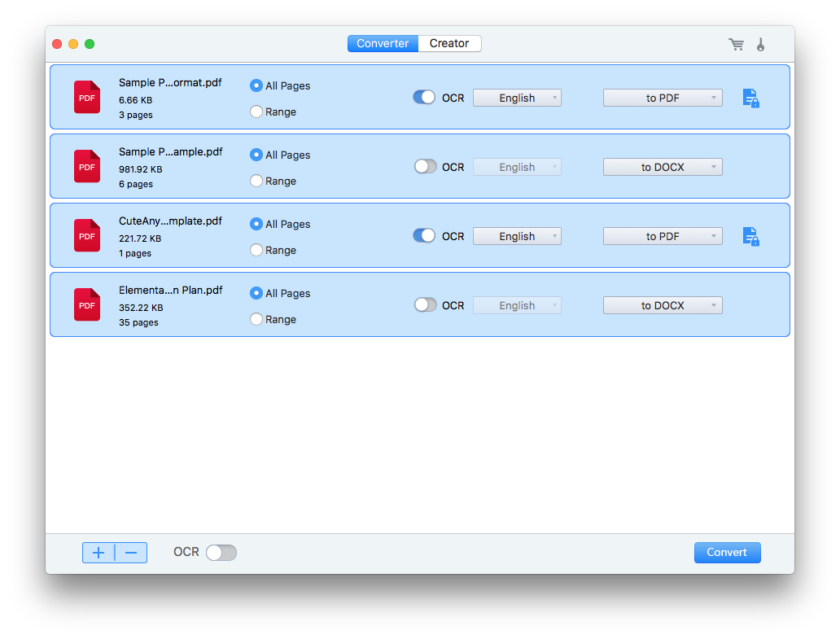Image resolution: width=840 pixels, height=639 pixels.
Task: Open the output format dropdown showing to PDF
Action: pos(663,97)
